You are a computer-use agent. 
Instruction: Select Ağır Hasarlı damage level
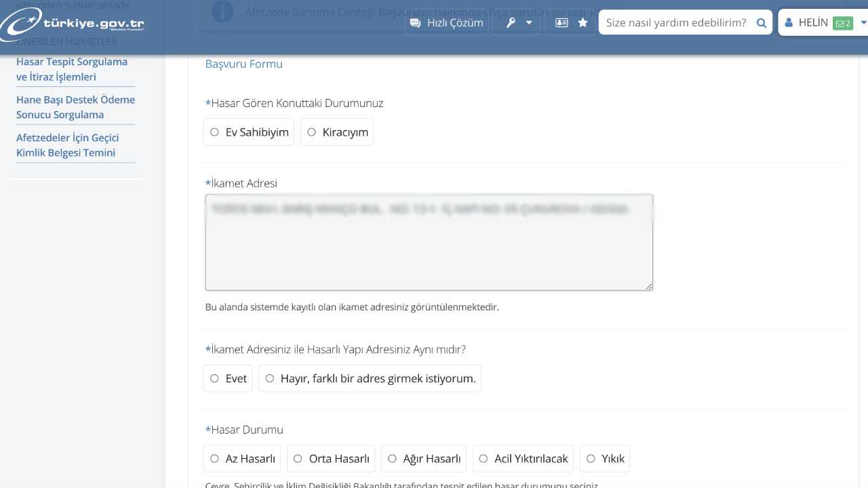tap(392, 458)
